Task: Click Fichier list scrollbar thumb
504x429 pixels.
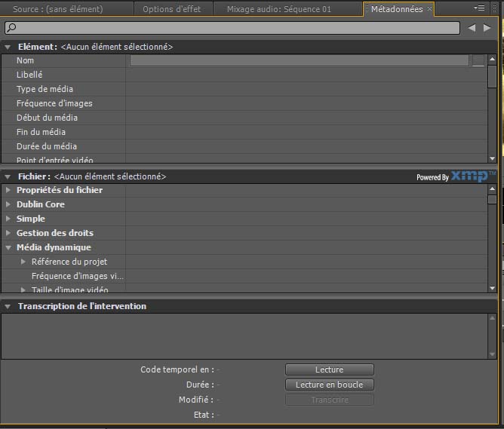Action: 492,199
